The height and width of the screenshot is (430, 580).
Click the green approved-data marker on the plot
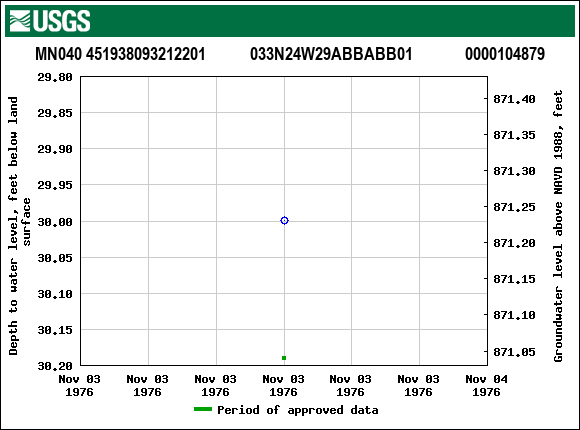click(284, 358)
